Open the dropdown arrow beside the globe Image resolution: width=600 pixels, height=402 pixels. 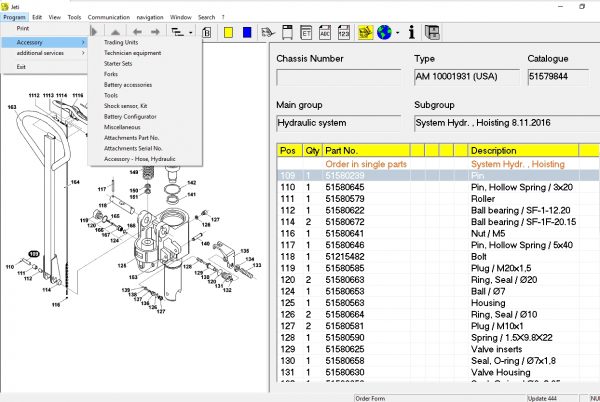click(398, 33)
